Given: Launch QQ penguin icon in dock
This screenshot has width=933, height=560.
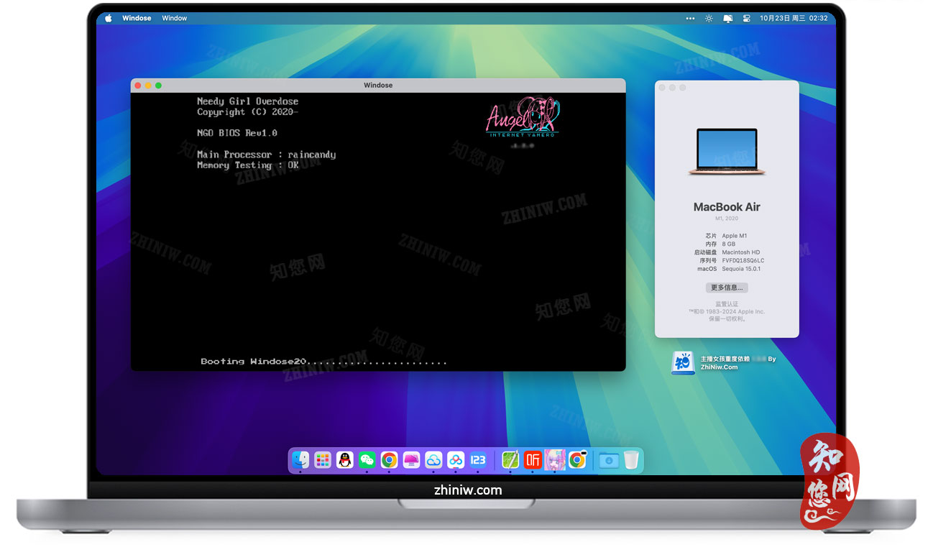Looking at the screenshot, I should tap(345, 460).
